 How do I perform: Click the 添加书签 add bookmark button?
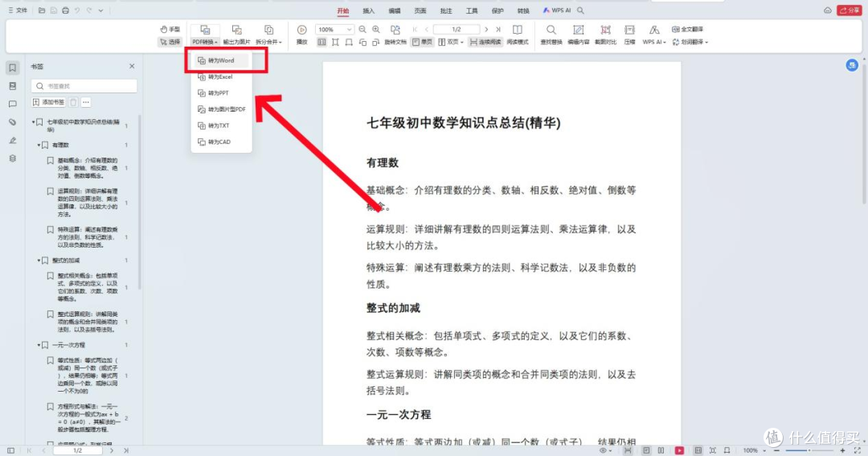tap(49, 102)
